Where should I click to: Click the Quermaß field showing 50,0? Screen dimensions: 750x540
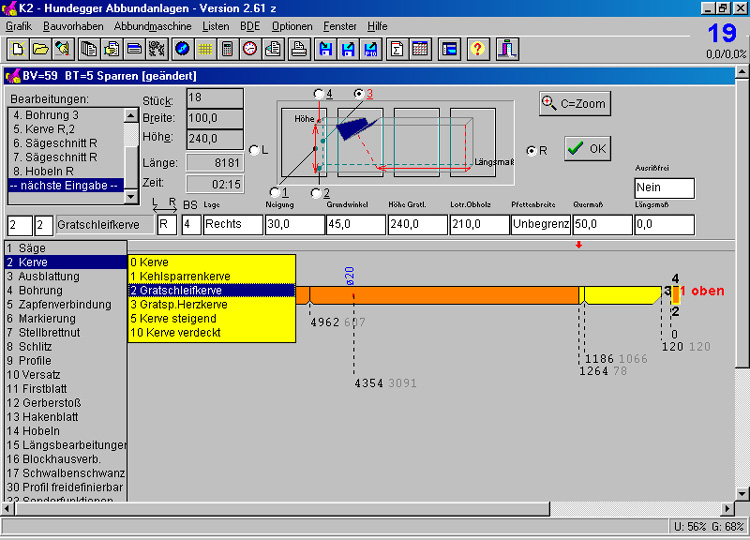click(602, 224)
